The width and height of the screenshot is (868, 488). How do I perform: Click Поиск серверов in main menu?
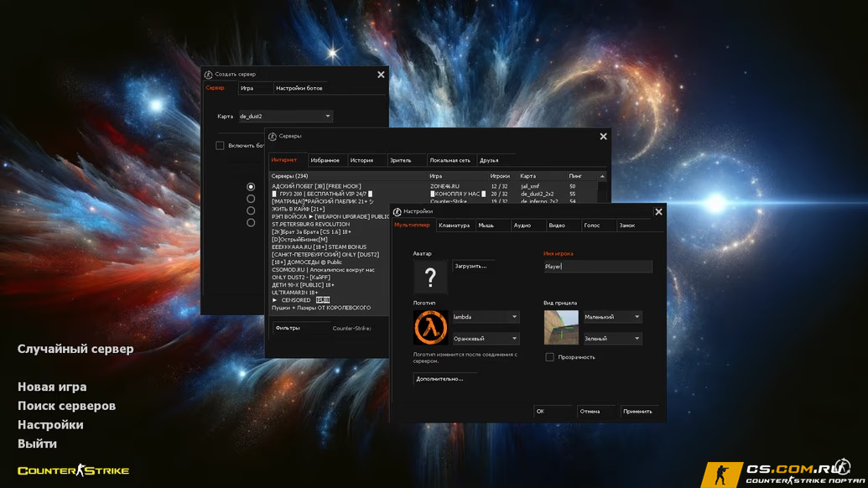point(66,406)
